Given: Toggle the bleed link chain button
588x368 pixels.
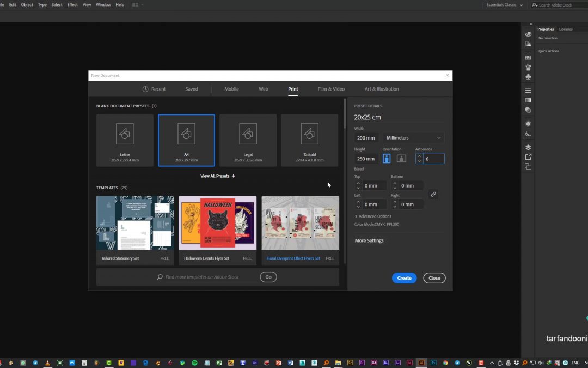Looking at the screenshot, I should coord(433,194).
